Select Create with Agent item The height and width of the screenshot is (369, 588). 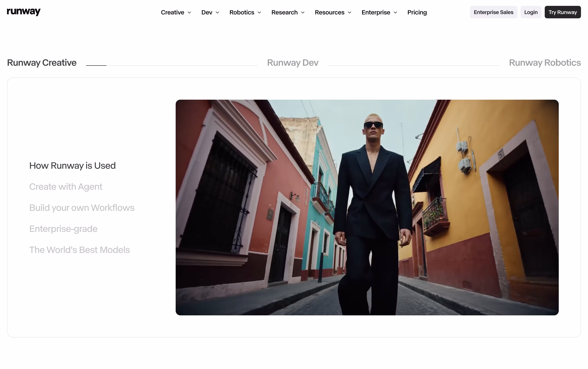click(x=66, y=187)
